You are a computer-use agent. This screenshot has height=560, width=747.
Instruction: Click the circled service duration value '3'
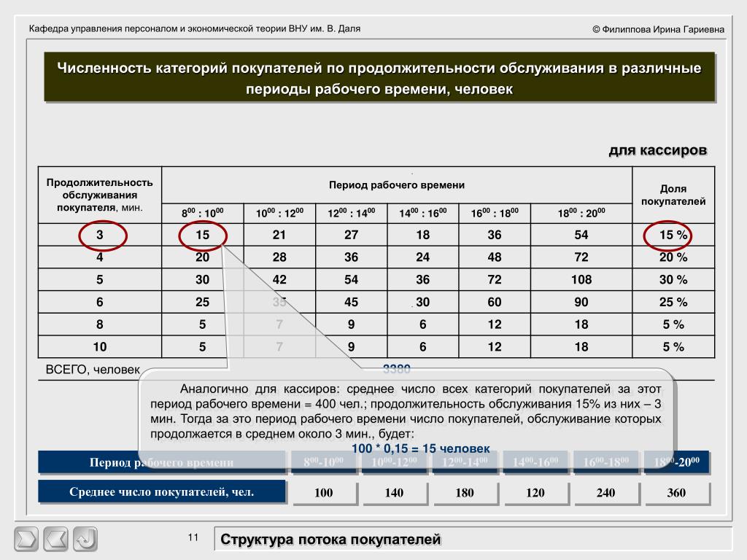pos(99,235)
